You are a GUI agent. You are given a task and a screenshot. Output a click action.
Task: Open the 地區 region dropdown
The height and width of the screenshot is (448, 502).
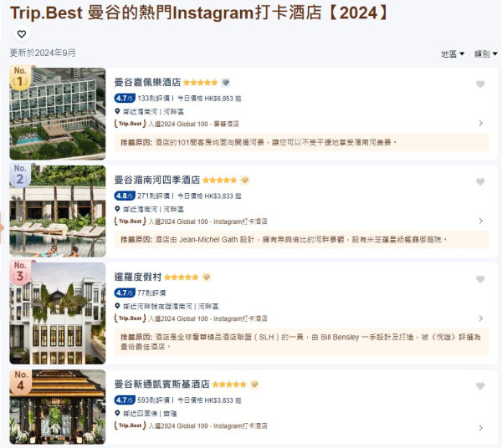point(453,54)
